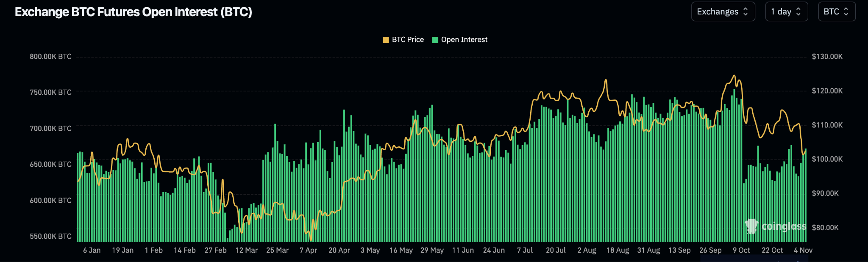Open the Exchanges dropdown

click(723, 12)
